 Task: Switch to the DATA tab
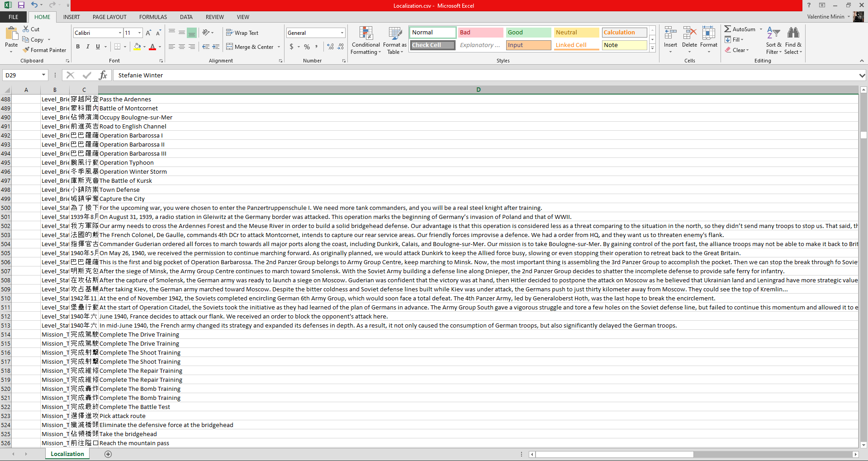tap(186, 17)
